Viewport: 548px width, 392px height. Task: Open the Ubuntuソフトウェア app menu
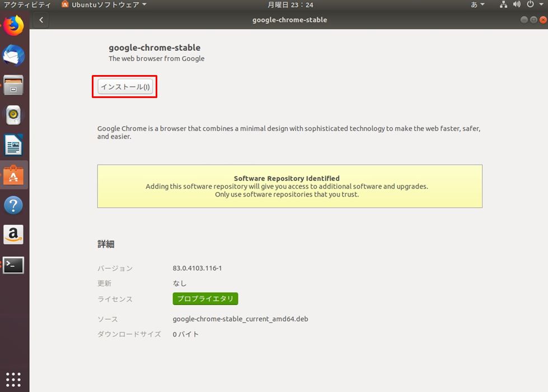pos(104,5)
